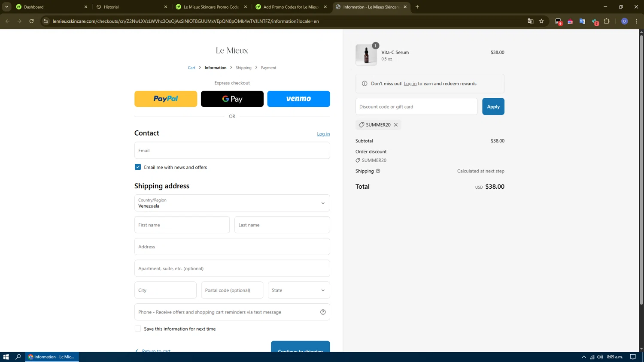Switch to Le Mieux Skincare Promo Code tab

point(211,7)
